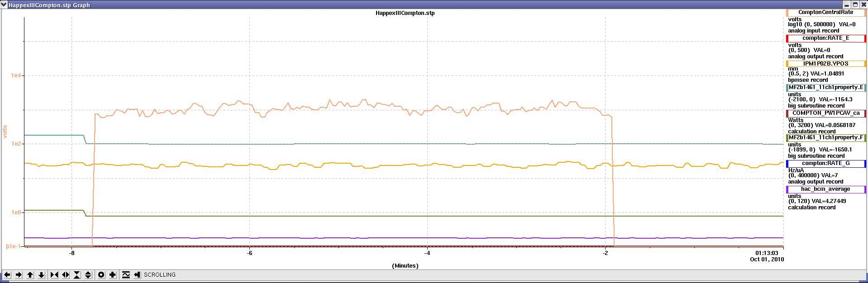Click the (-1899, 0) VAL=-1650.1 value text
Viewport: 868px width, 283px height.
coord(820,150)
